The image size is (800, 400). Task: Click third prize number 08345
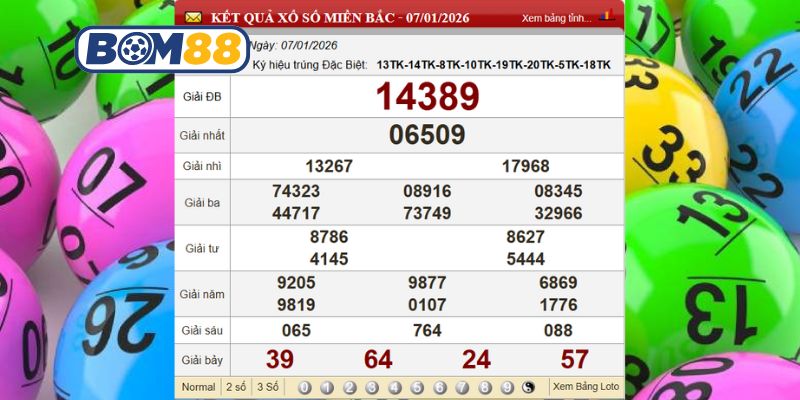558,191
